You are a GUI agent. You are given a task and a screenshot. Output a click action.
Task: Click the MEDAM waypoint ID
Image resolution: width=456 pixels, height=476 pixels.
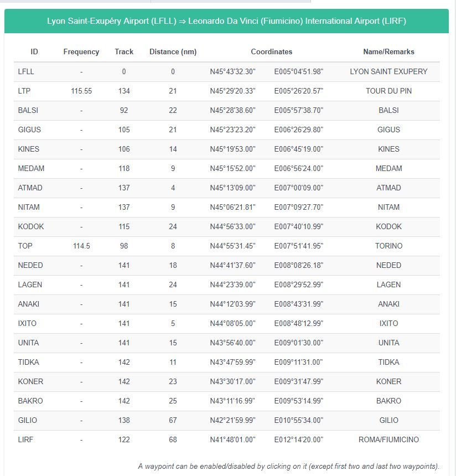31,168
